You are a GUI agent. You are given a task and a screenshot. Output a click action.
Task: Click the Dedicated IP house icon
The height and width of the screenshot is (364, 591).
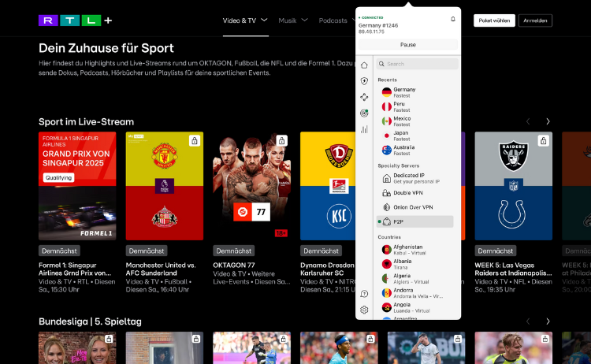point(386,178)
